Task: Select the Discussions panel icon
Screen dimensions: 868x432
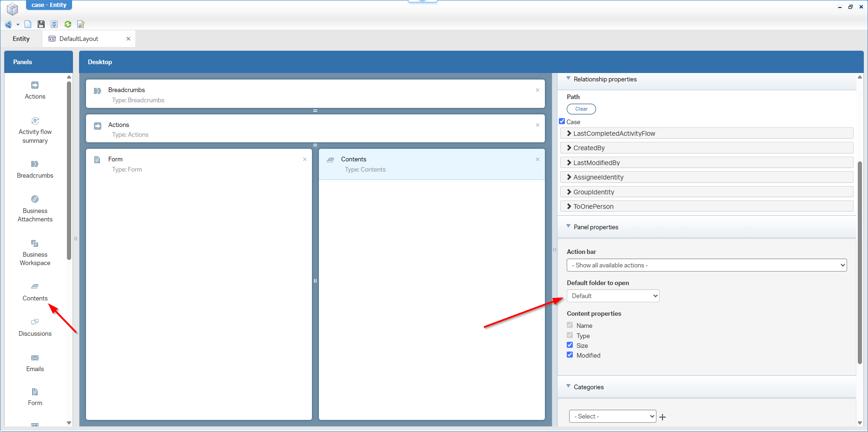Action: 35,322
